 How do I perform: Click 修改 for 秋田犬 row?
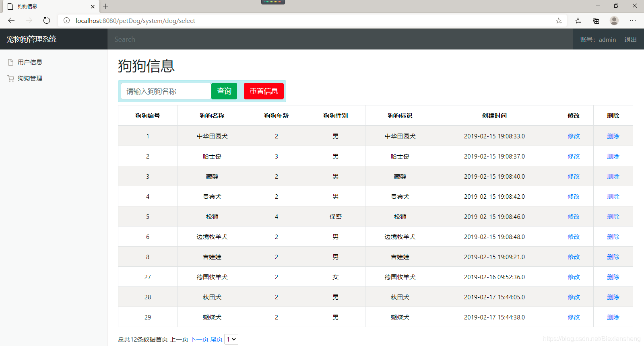pos(574,297)
